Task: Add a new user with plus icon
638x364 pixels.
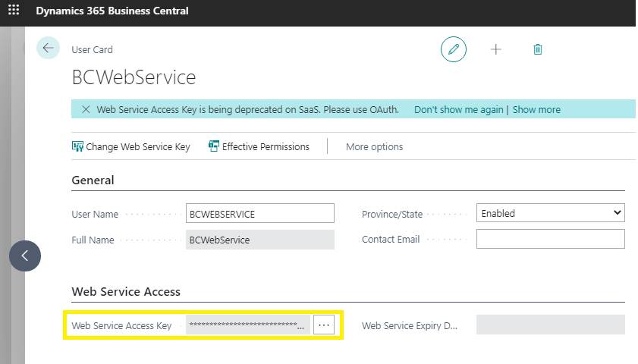Action: (x=495, y=49)
